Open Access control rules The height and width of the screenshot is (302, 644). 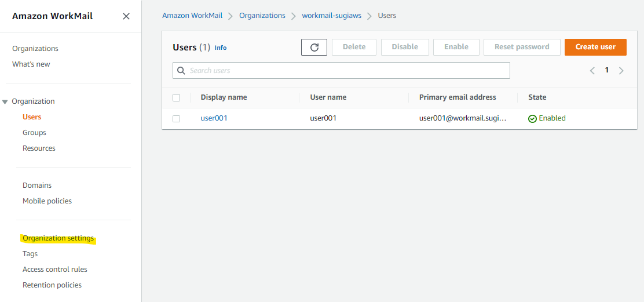55,270
